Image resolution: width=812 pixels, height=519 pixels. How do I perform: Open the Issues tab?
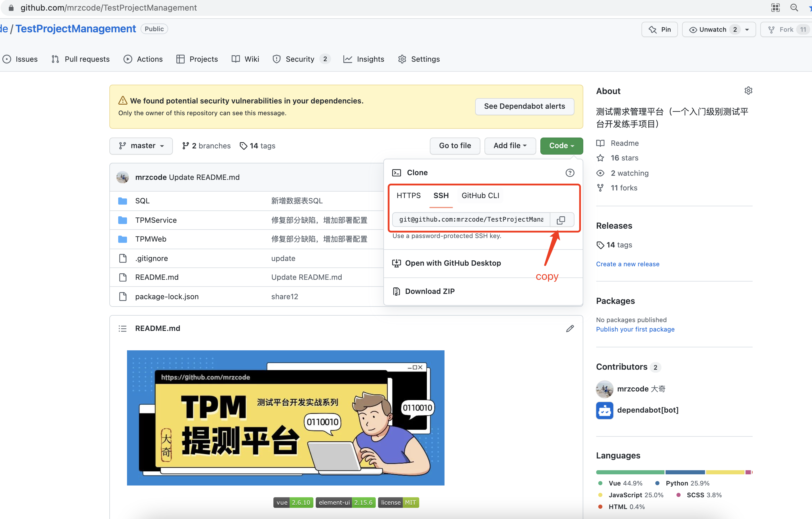20,59
